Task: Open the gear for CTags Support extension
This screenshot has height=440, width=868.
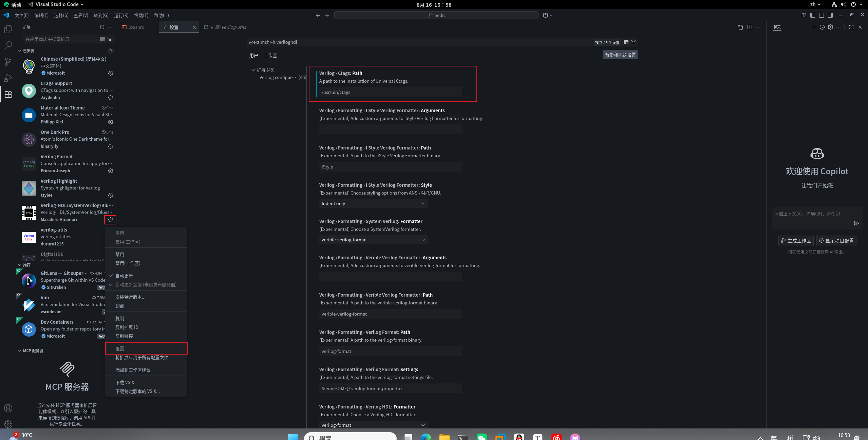Action: click(110, 98)
